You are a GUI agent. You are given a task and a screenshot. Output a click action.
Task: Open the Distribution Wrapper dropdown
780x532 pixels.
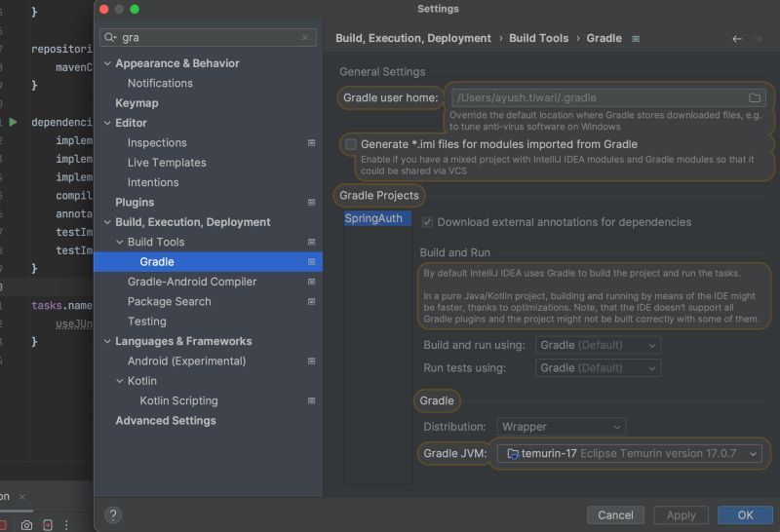(x=562, y=427)
